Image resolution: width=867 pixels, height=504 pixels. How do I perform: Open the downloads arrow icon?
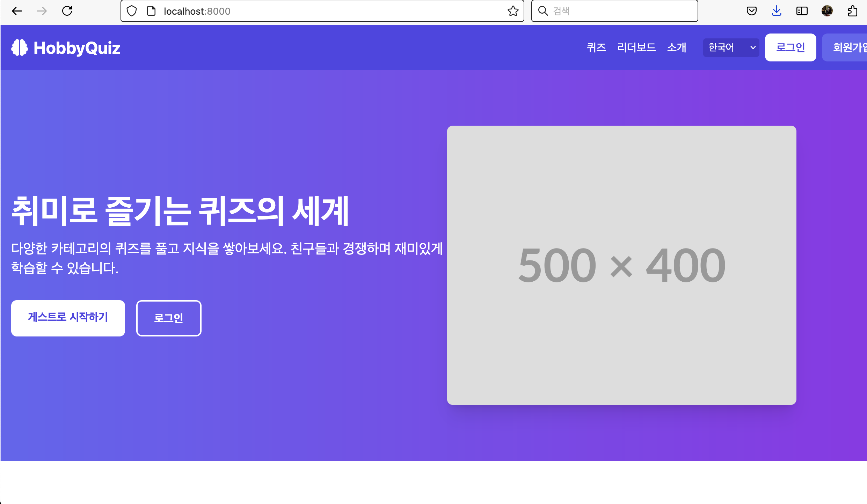(777, 11)
